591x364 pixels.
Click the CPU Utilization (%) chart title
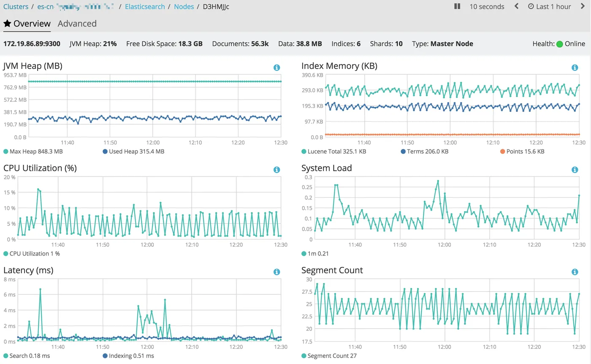tap(40, 168)
